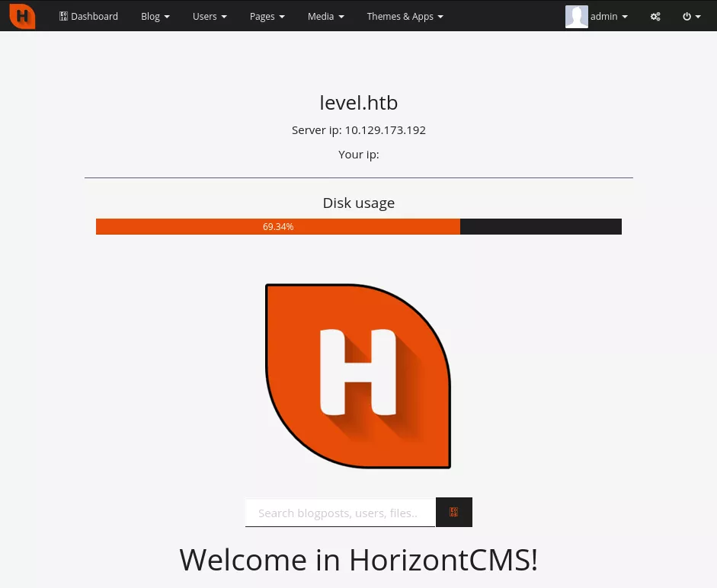The width and height of the screenshot is (717, 588).
Task: Click the orange 69.34% disk usage bar
Action: (x=278, y=226)
